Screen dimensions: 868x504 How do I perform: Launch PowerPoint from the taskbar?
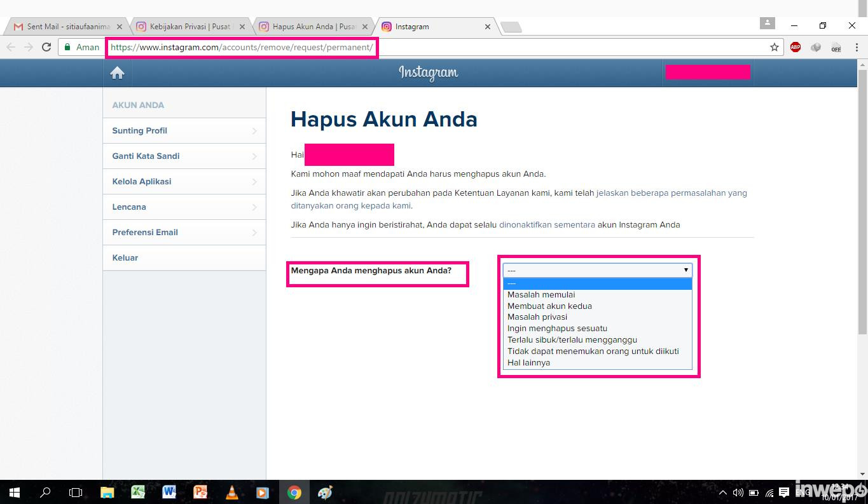pyautogui.click(x=200, y=493)
